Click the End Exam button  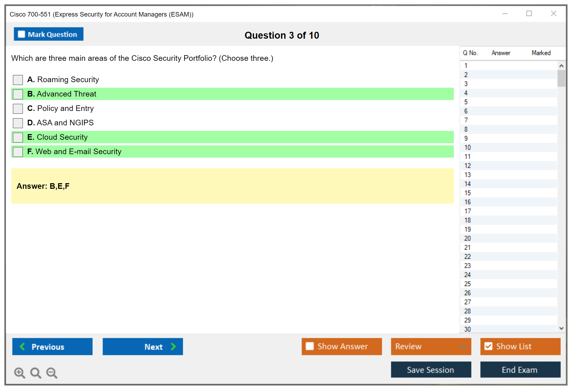520,370
